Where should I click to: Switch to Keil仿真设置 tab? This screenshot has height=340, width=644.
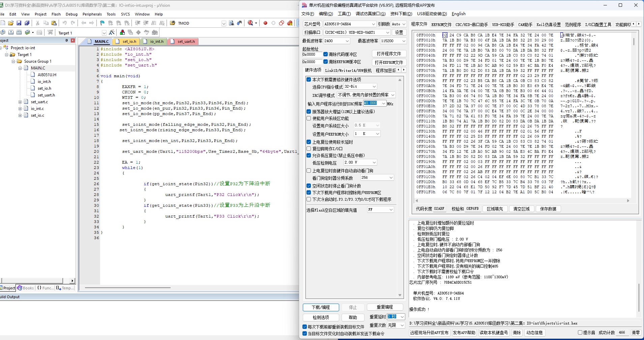[x=549, y=25]
